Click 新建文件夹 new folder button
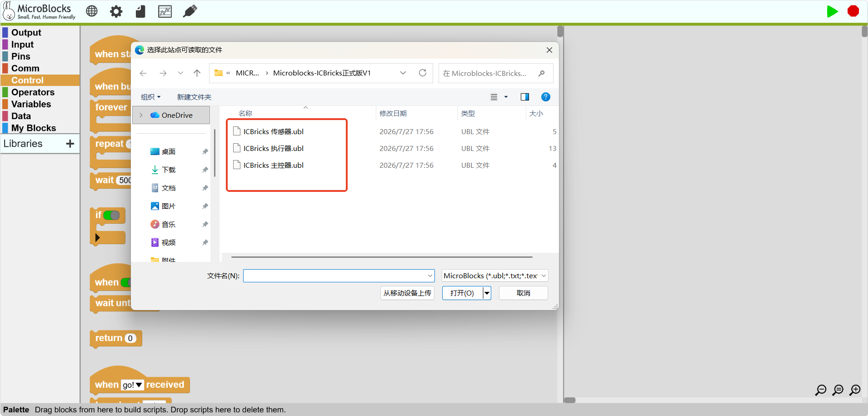 pyautogui.click(x=194, y=97)
